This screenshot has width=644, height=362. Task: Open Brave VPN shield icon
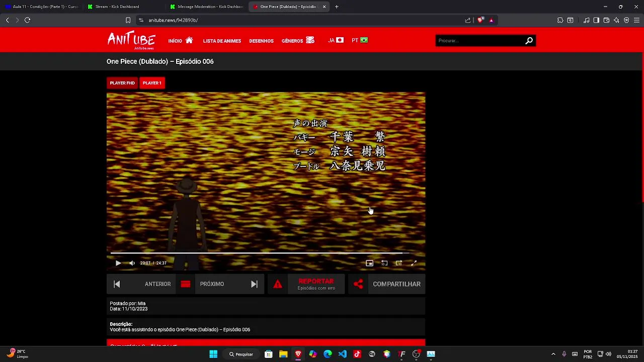[626, 20]
